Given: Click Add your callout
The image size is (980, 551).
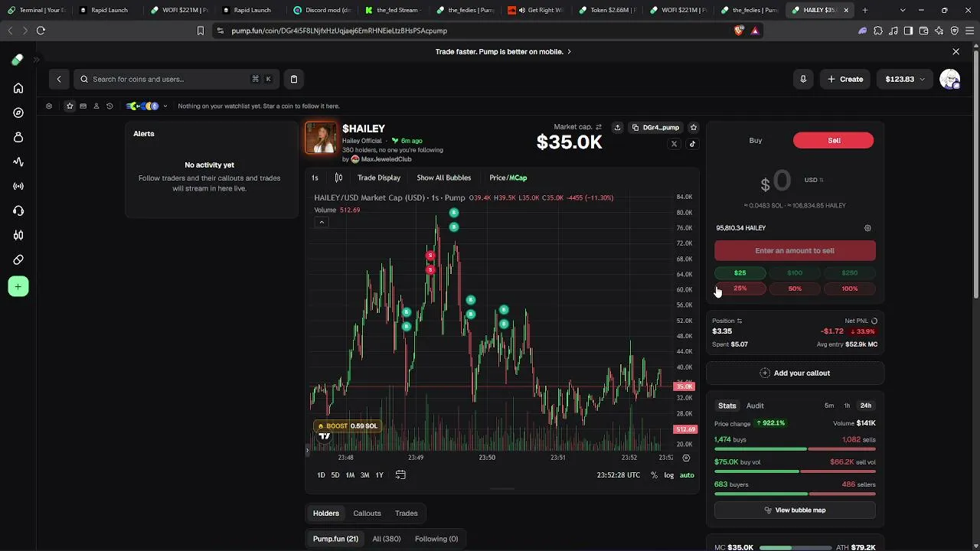Looking at the screenshot, I should (x=795, y=373).
